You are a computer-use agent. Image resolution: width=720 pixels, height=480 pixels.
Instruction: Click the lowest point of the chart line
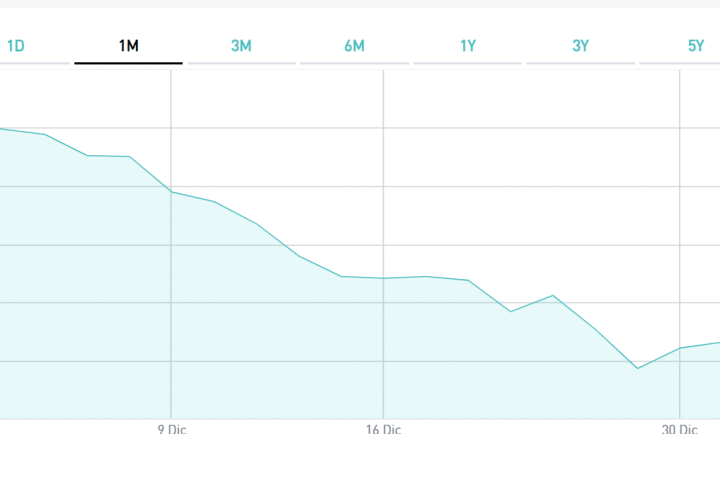(x=638, y=368)
